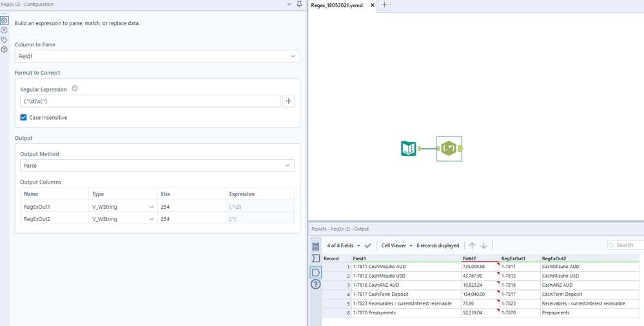Select RegExOut2 cell 'Prepayments'
Viewport: 644px width, 326px height.
(590, 313)
